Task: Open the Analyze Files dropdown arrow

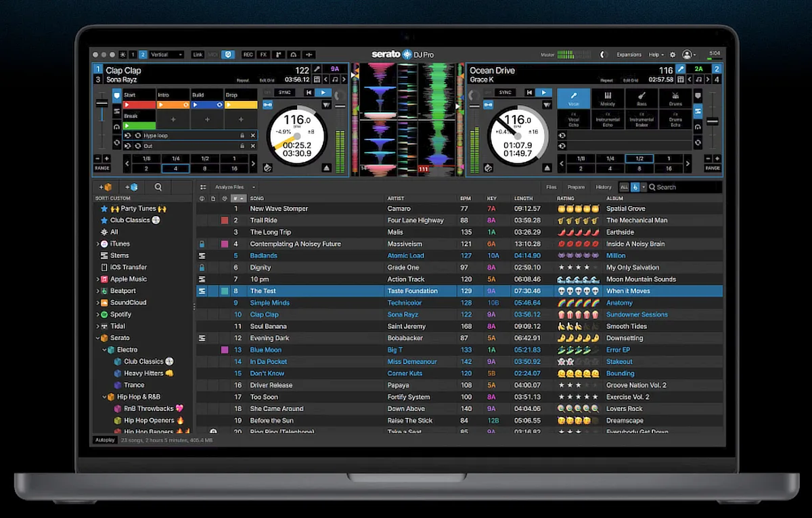Action: 253,187
